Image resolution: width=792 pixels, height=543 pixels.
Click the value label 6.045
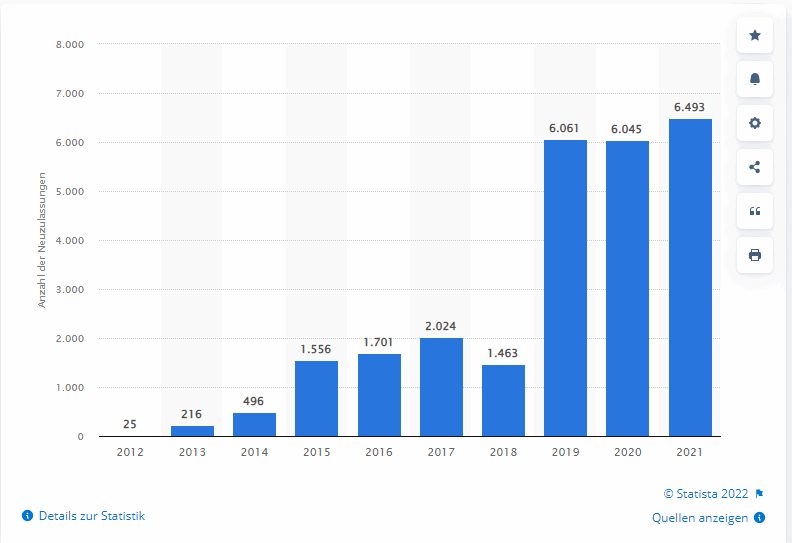point(626,129)
